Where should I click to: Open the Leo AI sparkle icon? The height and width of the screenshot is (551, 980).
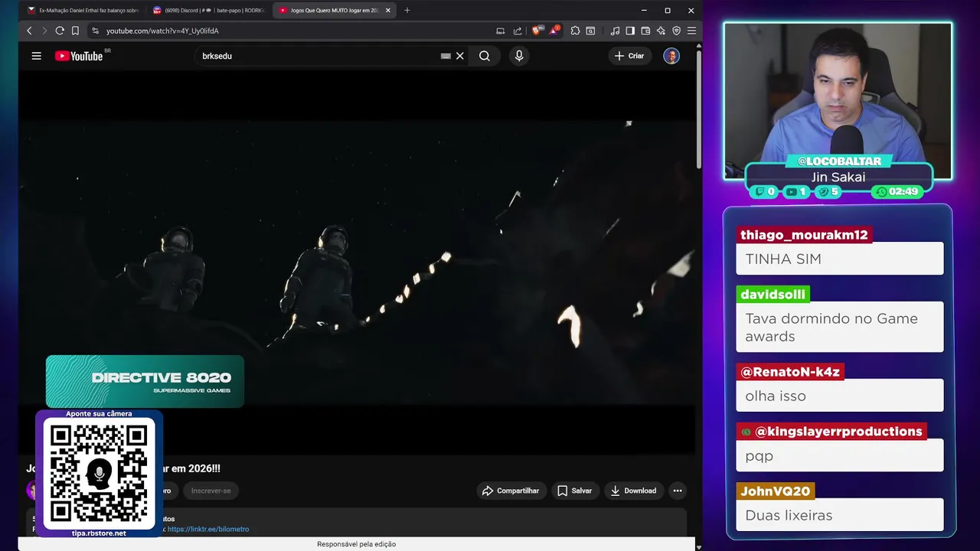661,31
